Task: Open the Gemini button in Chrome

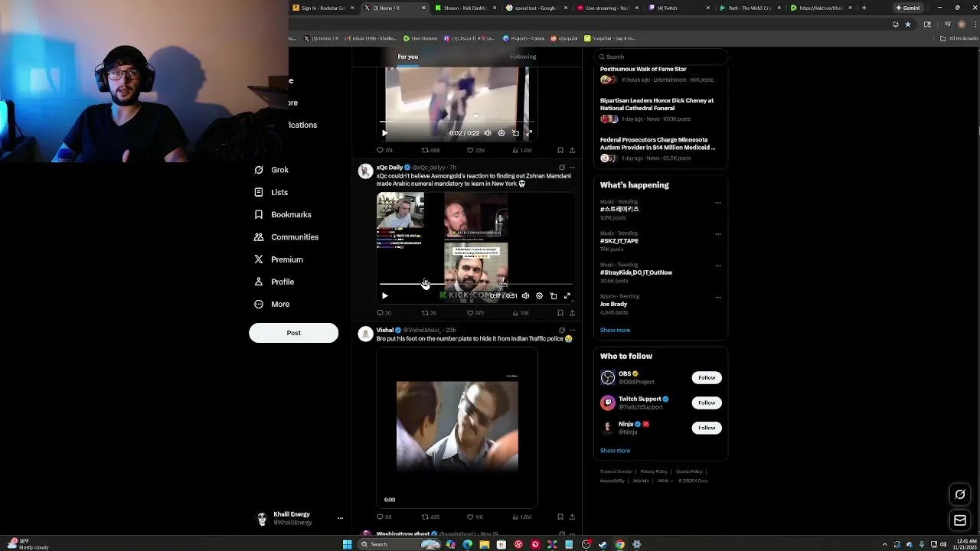Action: click(x=908, y=8)
